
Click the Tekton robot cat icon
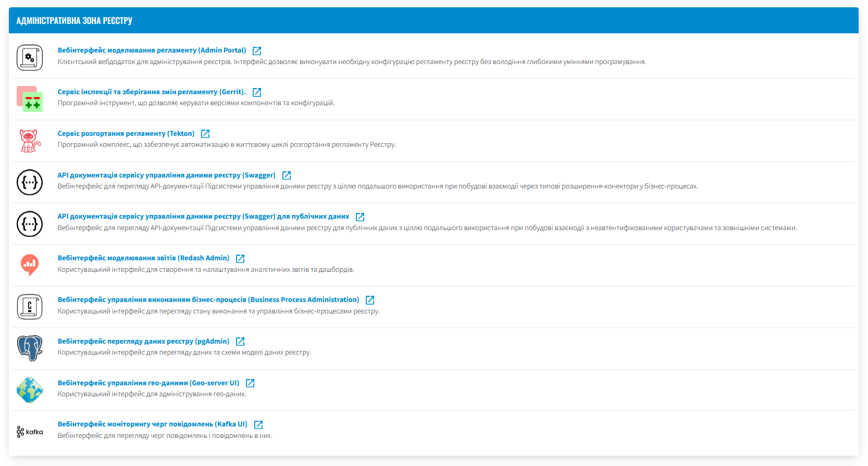[30, 141]
